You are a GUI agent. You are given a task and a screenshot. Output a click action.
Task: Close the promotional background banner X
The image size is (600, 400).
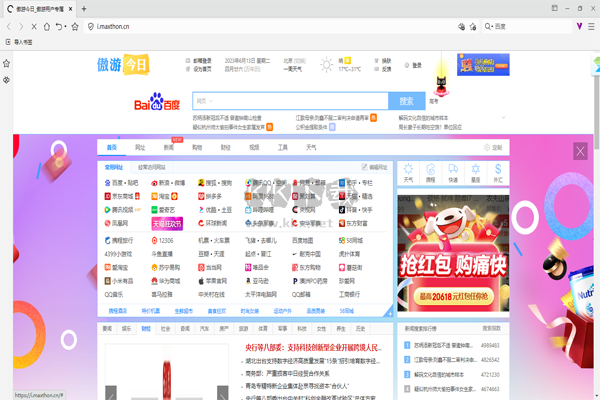[580, 152]
